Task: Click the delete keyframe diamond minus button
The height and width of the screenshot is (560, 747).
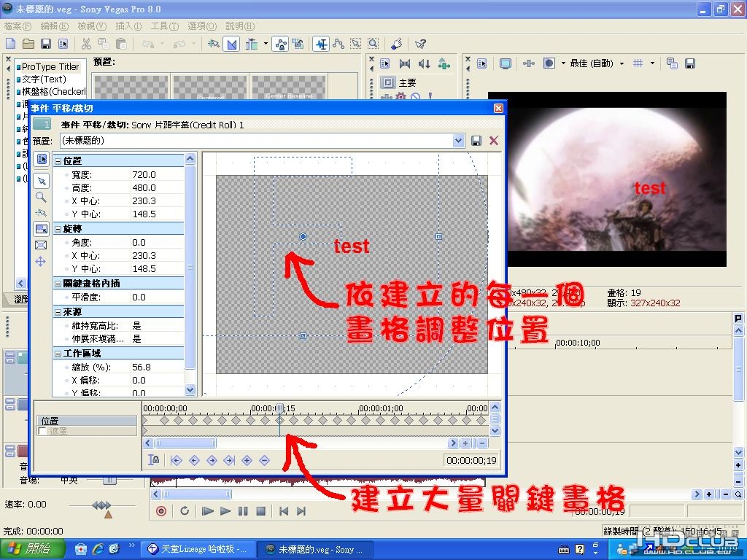Action: (264, 460)
